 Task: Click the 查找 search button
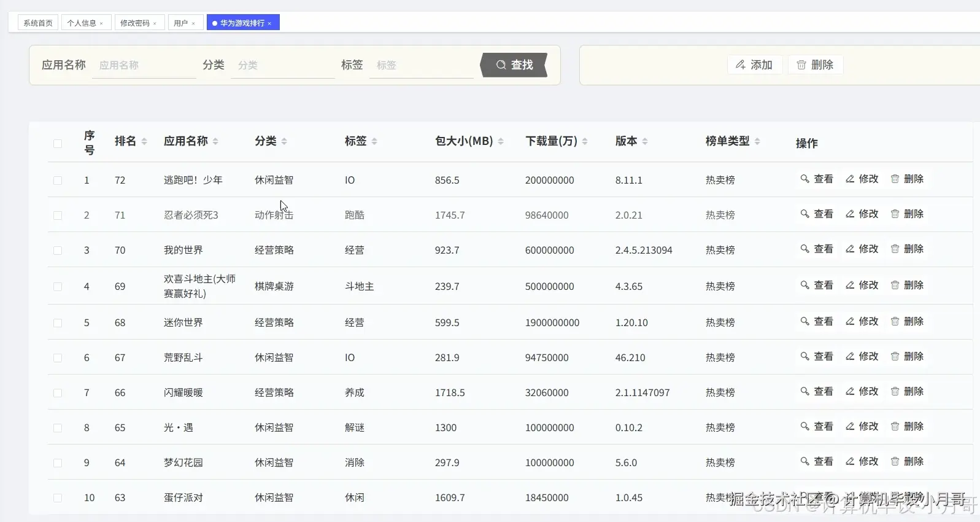click(514, 65)
